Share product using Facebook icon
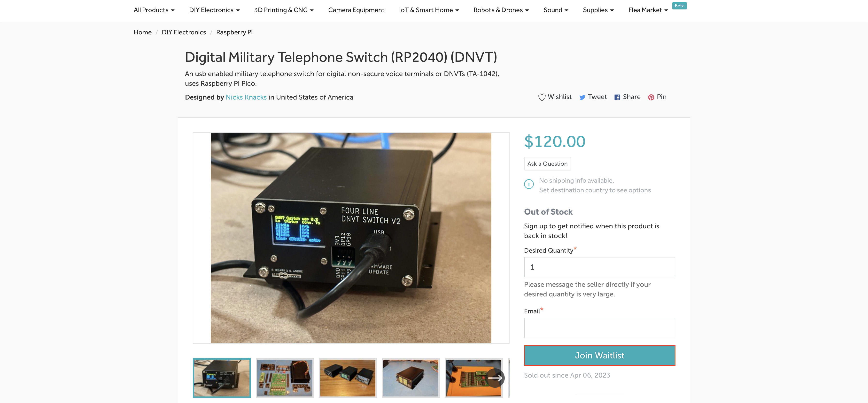The width and height of the screenshot is (868, 403). pos(617,97)
